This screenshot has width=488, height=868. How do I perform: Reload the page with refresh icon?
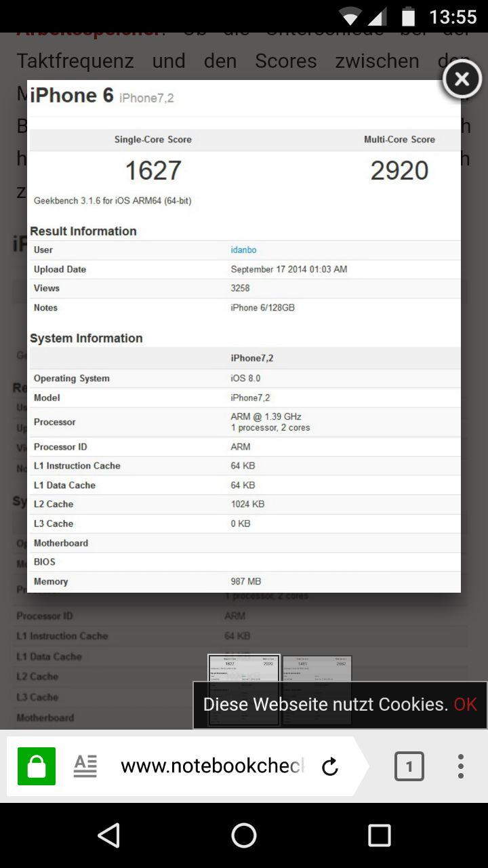tap(330, 767)
